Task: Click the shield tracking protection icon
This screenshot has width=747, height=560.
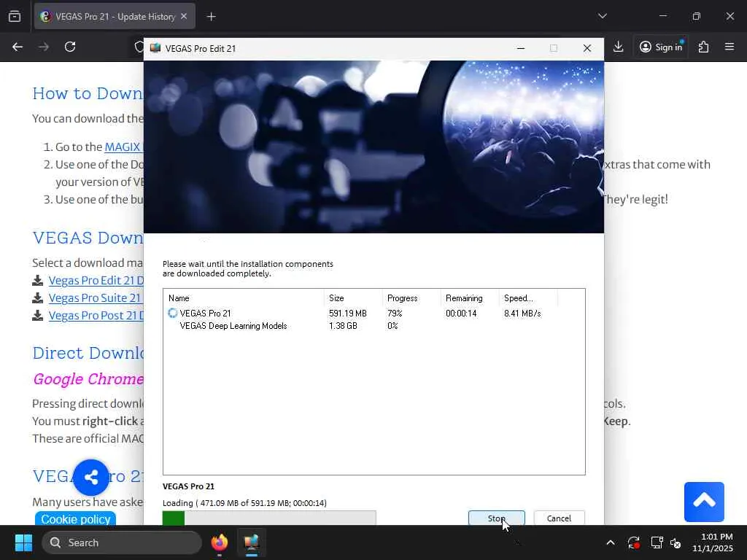Action: coord(139,47)
